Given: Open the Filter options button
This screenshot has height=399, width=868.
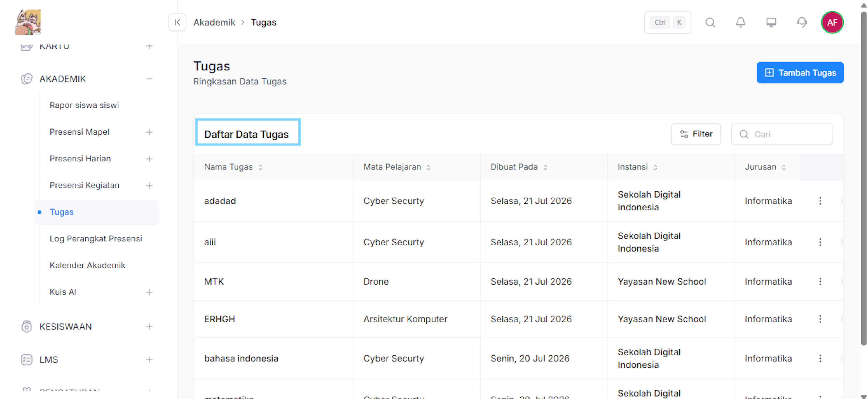Looking at the screenshot, I should click(x=696, y=134).
